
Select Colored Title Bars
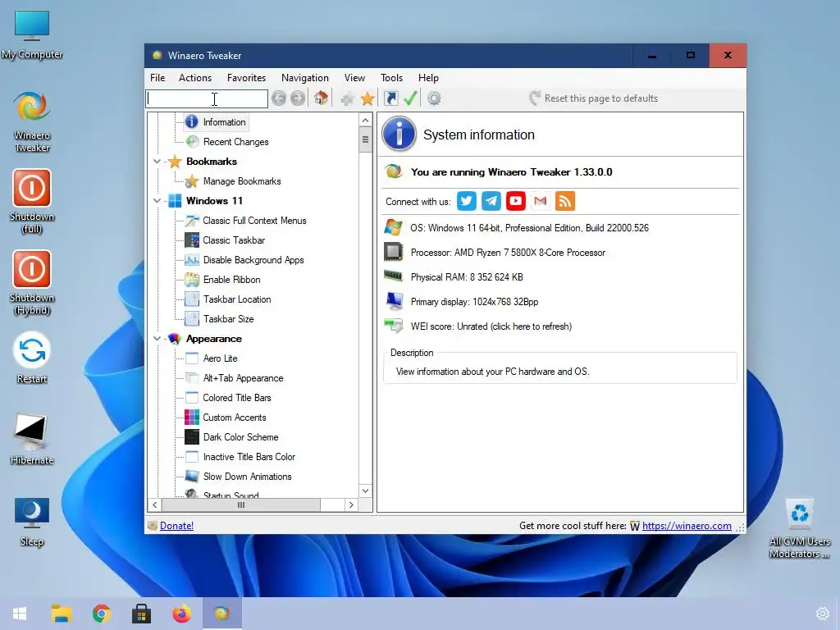[x=228, y=398]
